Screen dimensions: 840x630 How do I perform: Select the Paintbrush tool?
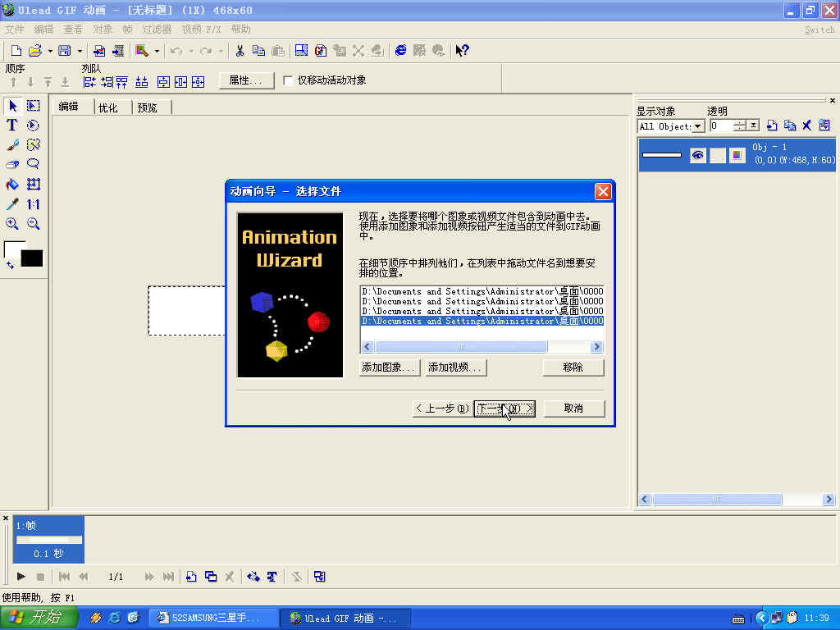(x=12, y=144)
